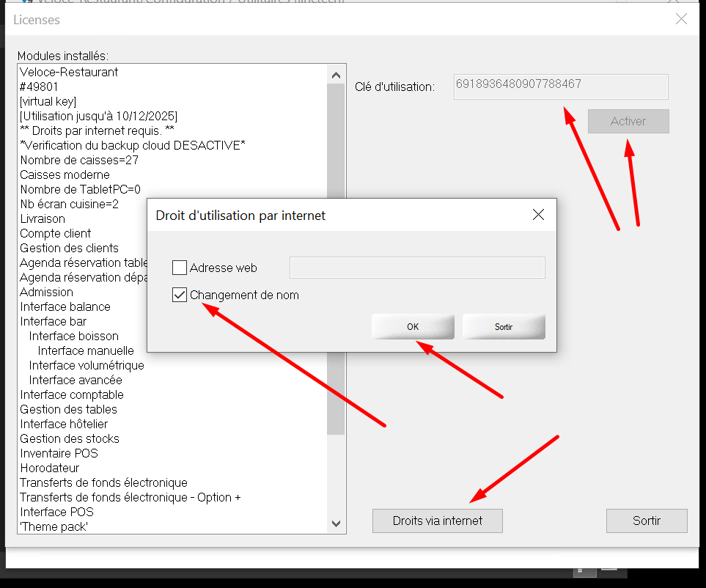This screenshot has width=706, height=588.
Task: Select the Utilisation jusqu'à 10/12/2025 row
Action: [99, 116]
